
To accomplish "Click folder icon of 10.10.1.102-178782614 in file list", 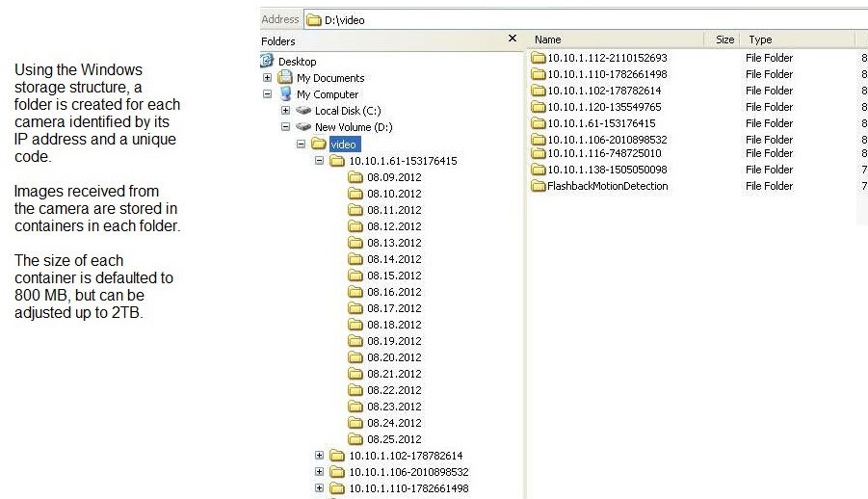I will [539, 91].
